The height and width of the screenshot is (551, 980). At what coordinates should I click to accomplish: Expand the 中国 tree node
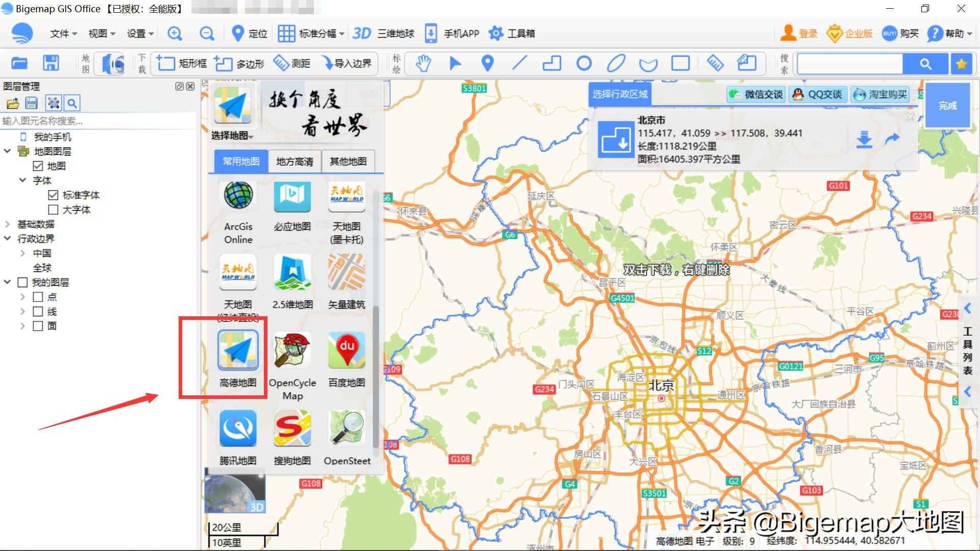pyautogui.click(x=22, y=253)
